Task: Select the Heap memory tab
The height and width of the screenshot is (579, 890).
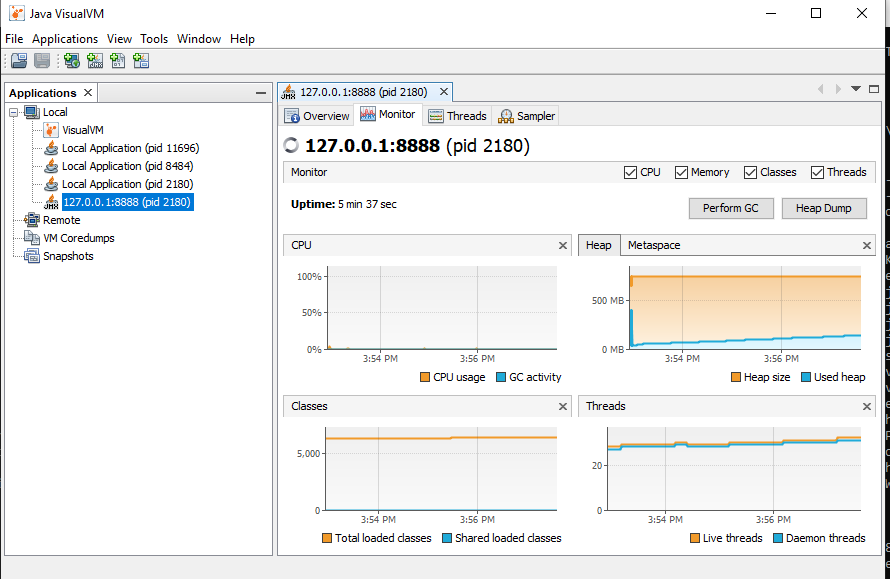Action: (x=599, y=245)
